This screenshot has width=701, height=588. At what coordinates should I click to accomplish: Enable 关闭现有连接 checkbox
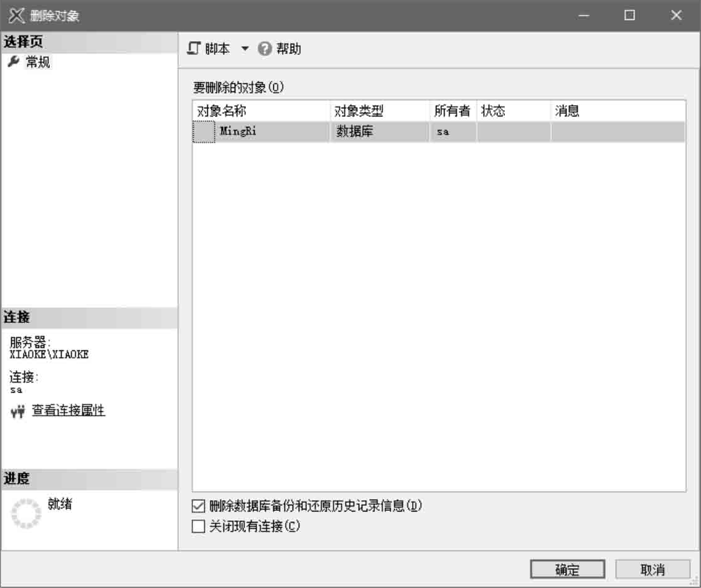click(x=199, y=526)
